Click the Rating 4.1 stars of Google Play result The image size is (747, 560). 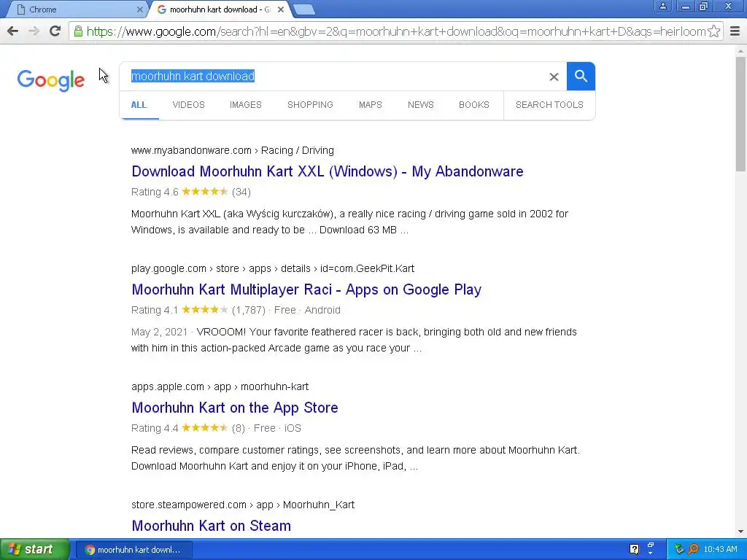pyautogui.click(x=205, y=309)
